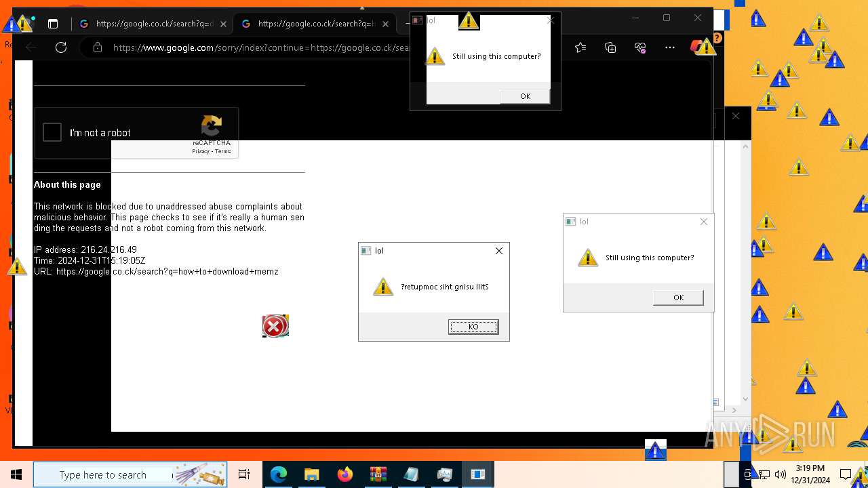Viewport: 868px width, 488px height.
Task: Maximize the Edge browser window
Action: pyautogui.click(x=667, y=18)
